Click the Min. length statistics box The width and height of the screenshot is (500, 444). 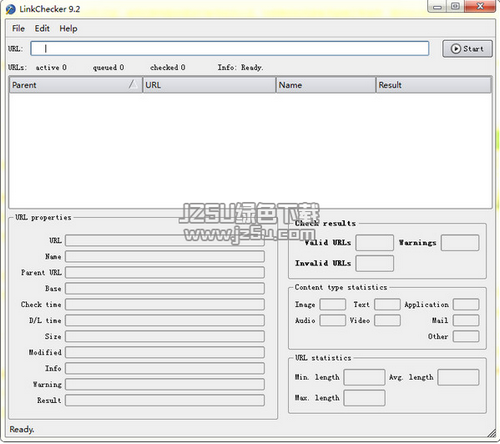pyautogui.click(x=364, y=377)
